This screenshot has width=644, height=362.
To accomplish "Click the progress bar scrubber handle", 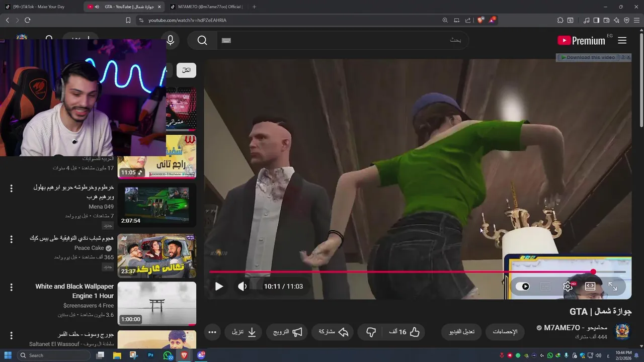I will point(593,272).
